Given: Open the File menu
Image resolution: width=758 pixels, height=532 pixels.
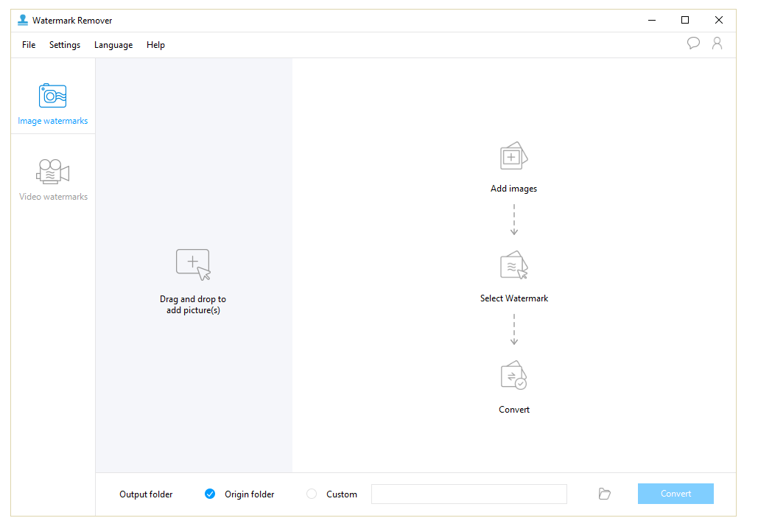Looking at the screenshot, I should click(28, 45).
